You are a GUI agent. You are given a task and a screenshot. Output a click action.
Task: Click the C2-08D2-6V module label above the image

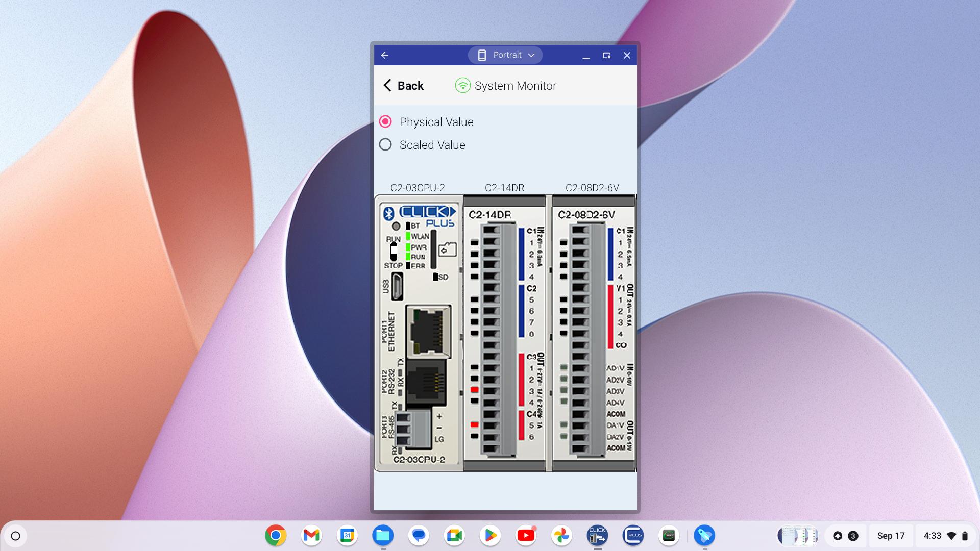[x=592, y=188]
